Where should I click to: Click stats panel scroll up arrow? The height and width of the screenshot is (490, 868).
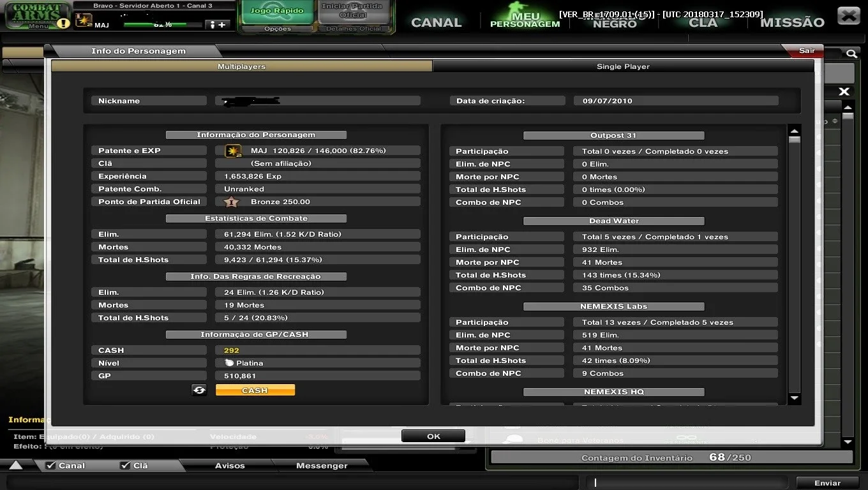(794, 130)
